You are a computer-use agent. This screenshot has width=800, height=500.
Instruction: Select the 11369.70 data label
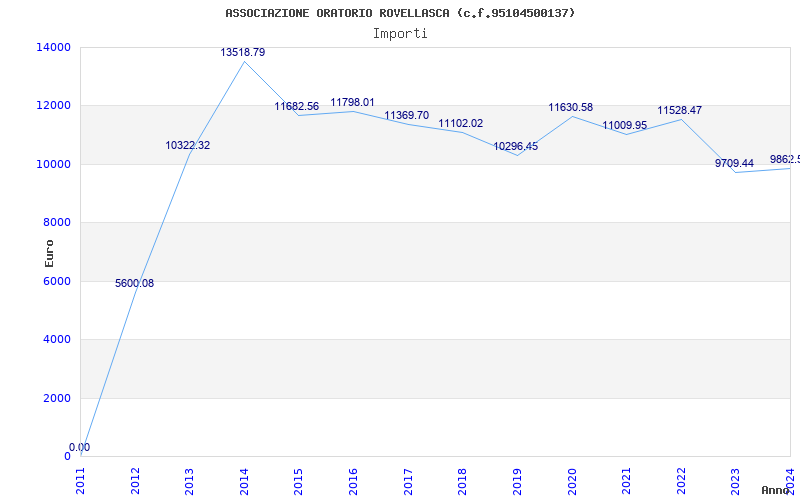[x=407, y=115]
